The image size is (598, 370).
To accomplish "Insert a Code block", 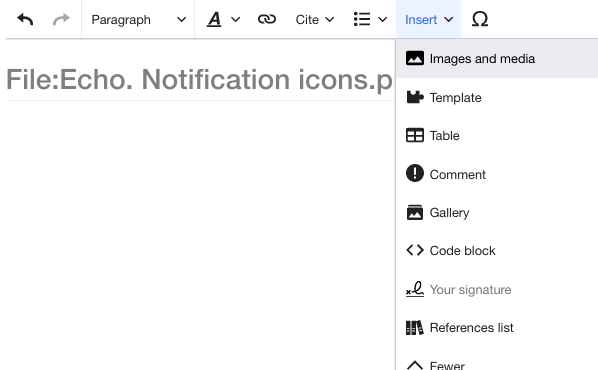I will (x=497, y=251).
